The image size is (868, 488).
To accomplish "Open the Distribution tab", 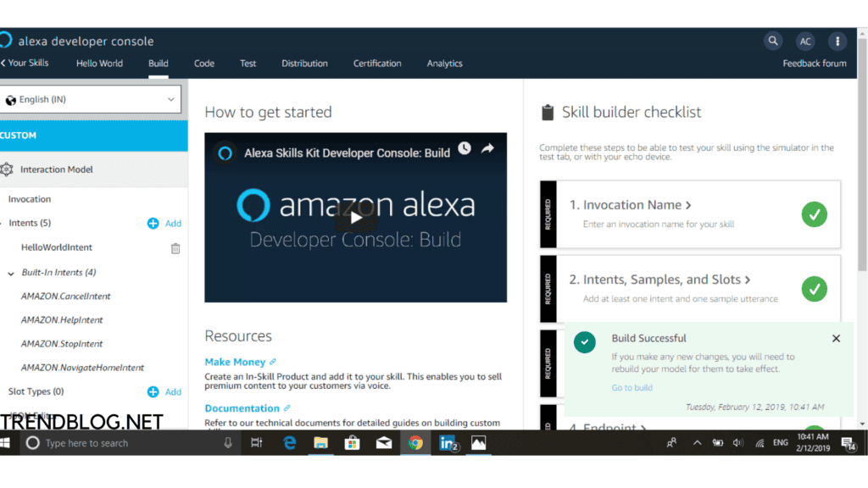I will tap(304, 64).
